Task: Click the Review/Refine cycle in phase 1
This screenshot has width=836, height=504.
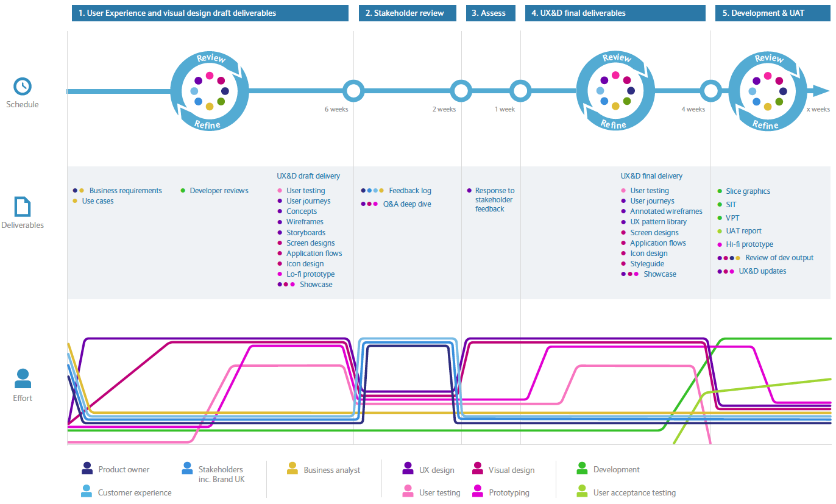Action: point(210,91)
